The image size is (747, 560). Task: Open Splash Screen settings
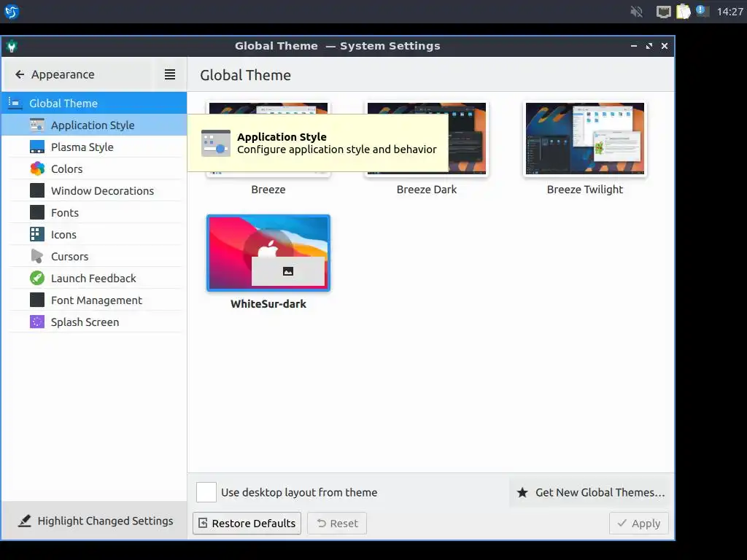pyautogui.click(x=94, y=322)
